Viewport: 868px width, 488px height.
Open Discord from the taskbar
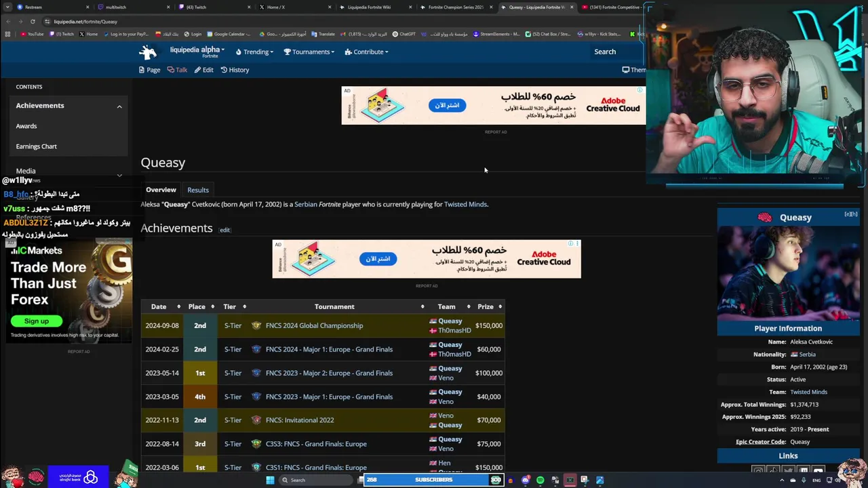coord(526,480)
